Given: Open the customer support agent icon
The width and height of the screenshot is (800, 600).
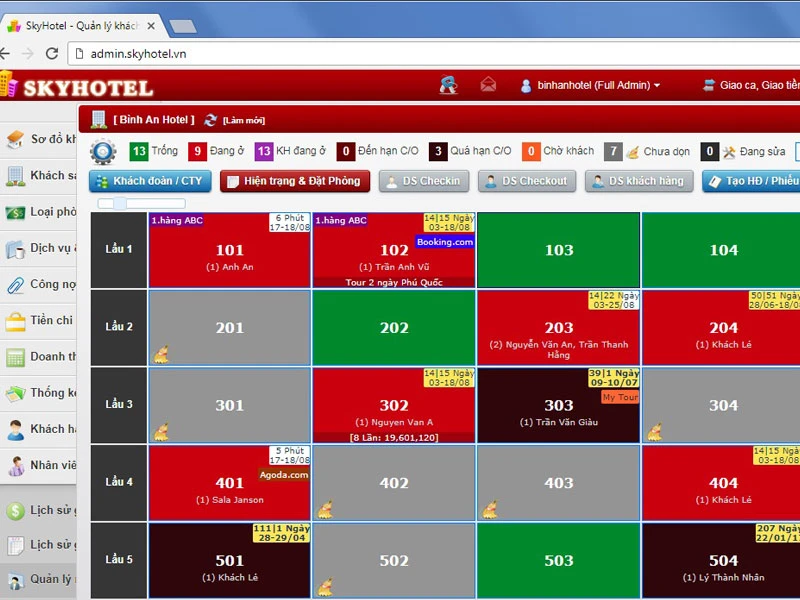Looking at the screenshot, I should 448,85.
